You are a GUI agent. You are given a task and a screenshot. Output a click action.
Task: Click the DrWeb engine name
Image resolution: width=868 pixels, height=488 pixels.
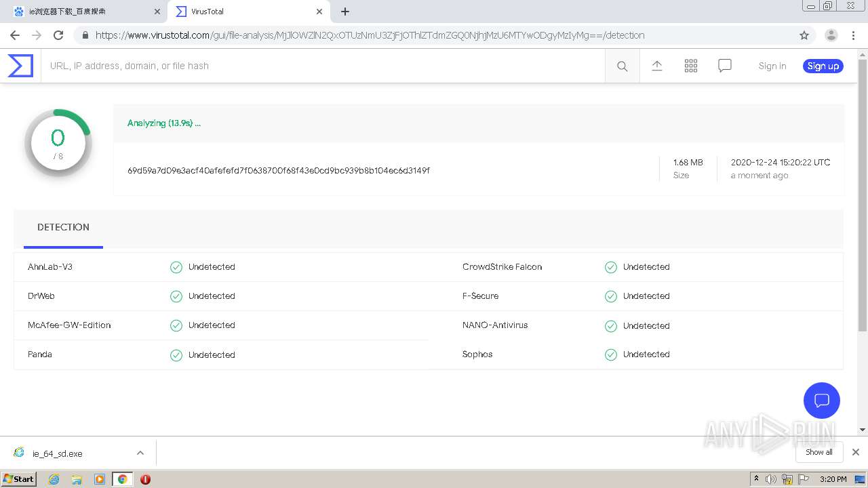tap(41, 296)
